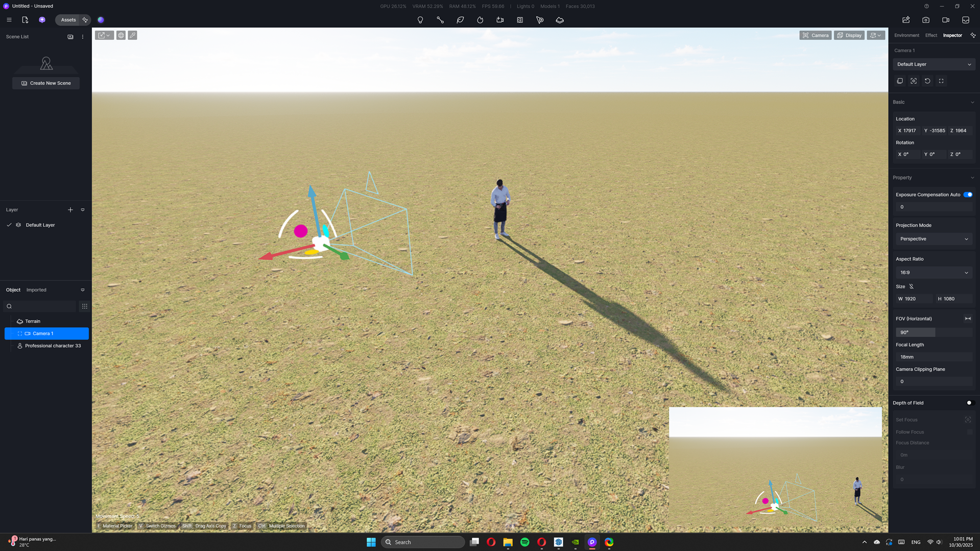
Task: Select the leaf vegetation tool icon
Action: click(x=460, y=20)
